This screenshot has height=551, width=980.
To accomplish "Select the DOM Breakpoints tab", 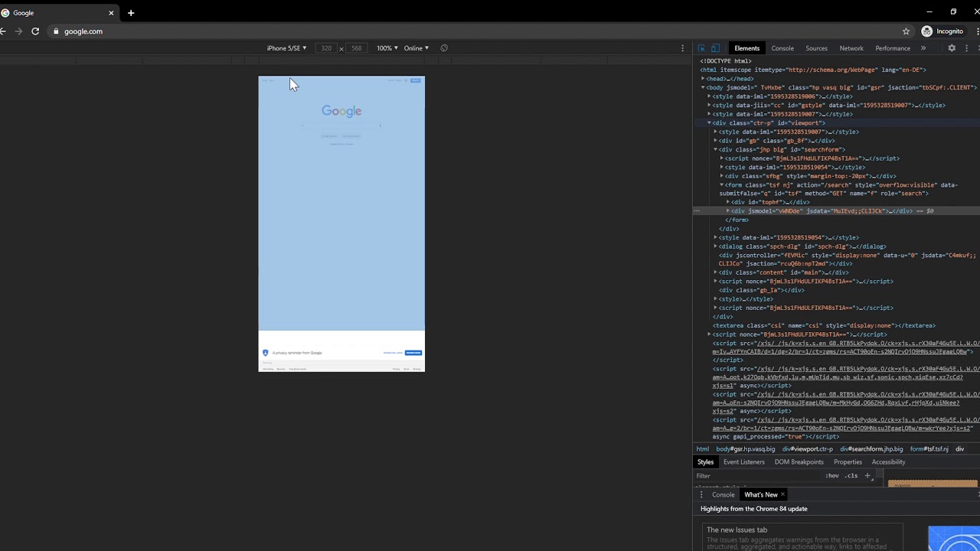I will [799, 462].
